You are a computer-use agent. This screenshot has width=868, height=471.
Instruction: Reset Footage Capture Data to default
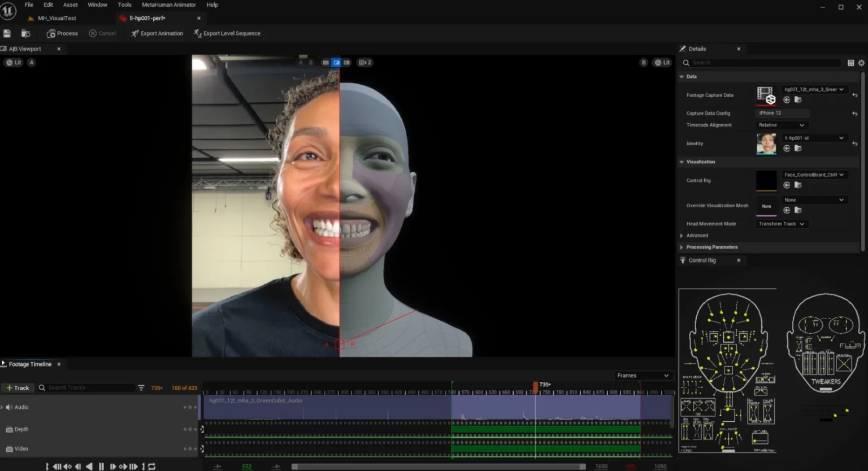click(855, 95)
